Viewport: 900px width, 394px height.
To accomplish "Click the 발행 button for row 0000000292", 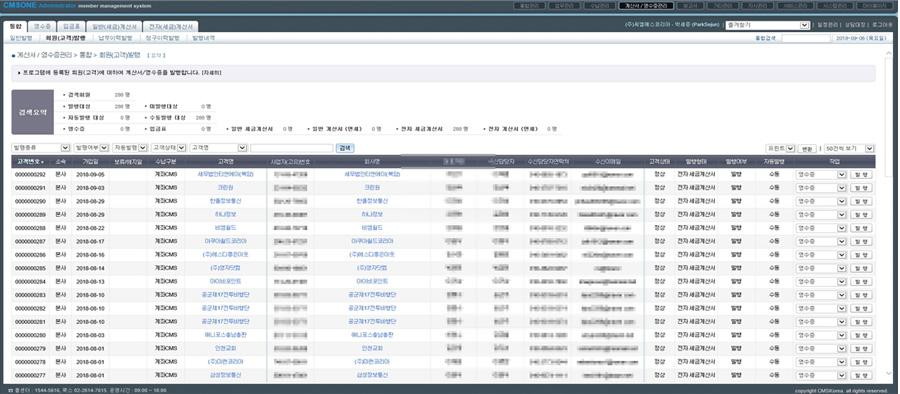I will coord(861,174).
